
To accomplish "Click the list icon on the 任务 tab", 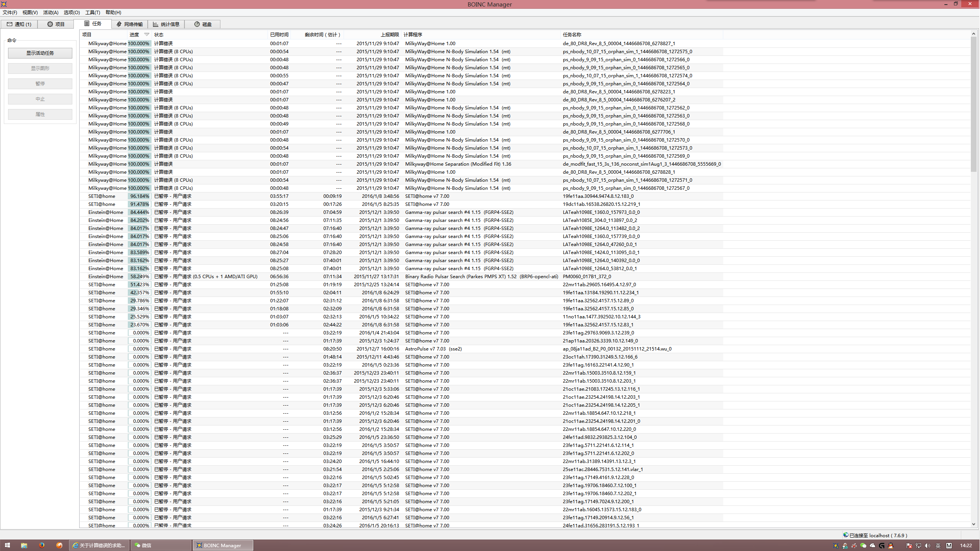I will click(87, 24).
